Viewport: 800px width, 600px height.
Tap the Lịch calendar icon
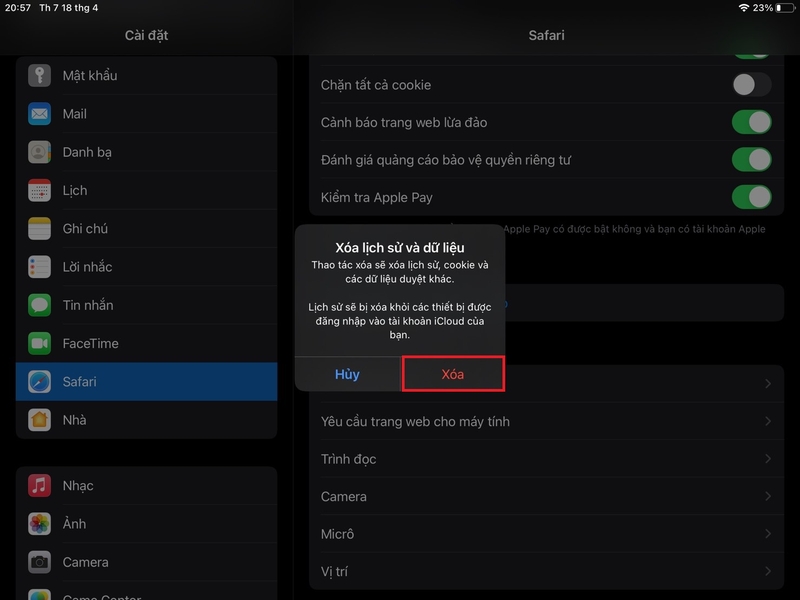(x=39, y=190)
